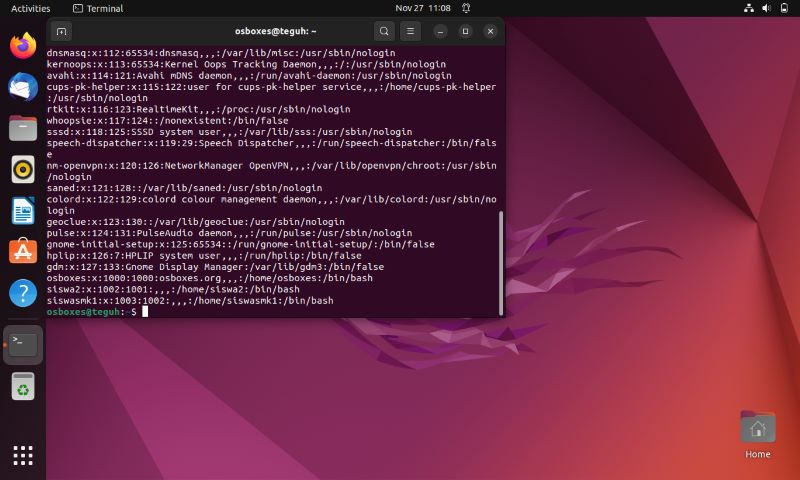Launch LibreOffice Writer from the dock
Image resolution: width=800 pixels, height=480 pixels.
click(x=23, y=210)
